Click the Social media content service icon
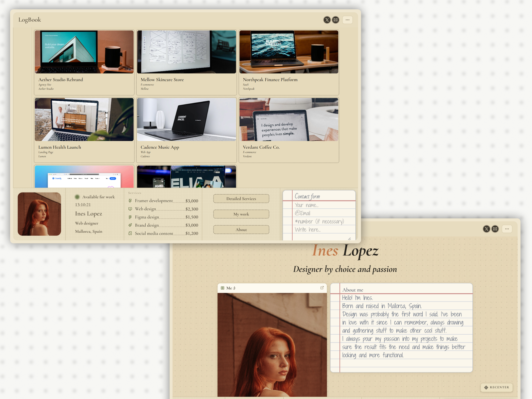 coord(130,233)
